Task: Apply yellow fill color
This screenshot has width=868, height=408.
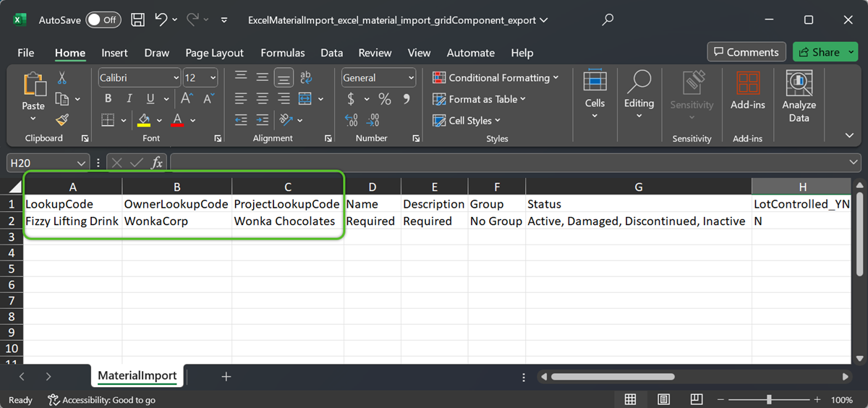Action: [x=143, y=120]
